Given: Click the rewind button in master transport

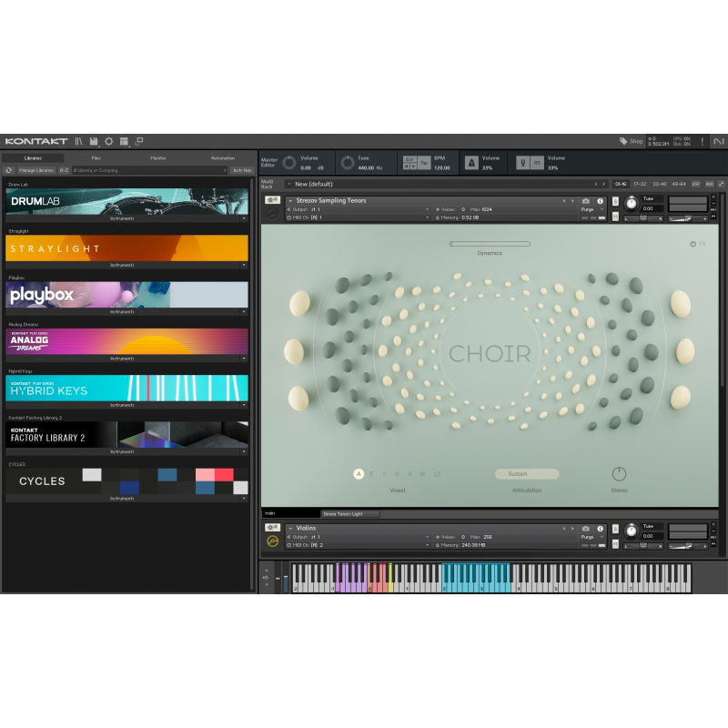Looking at the screenshot, I should pyautogui.click(x=407, y=166).
